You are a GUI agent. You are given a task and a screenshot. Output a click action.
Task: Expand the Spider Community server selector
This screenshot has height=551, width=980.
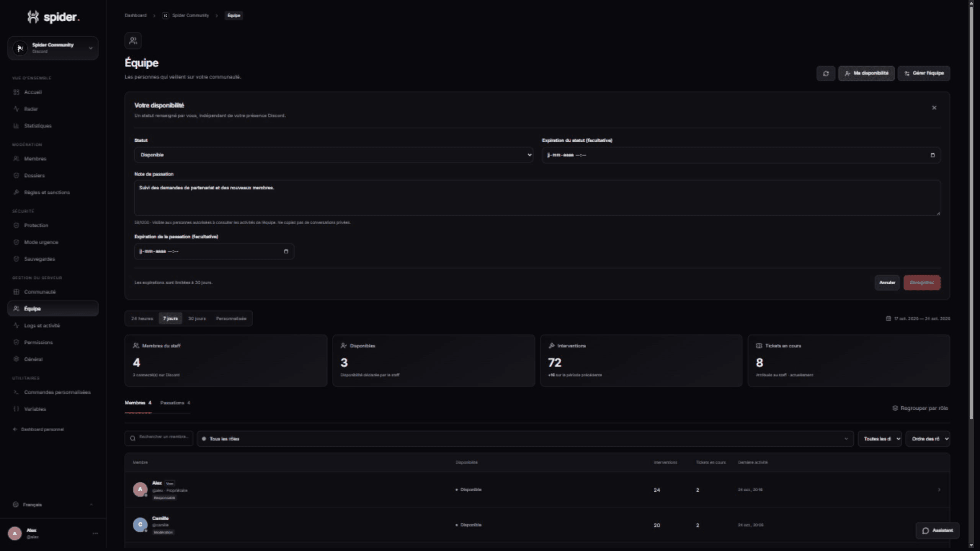[x=53, y=48]
